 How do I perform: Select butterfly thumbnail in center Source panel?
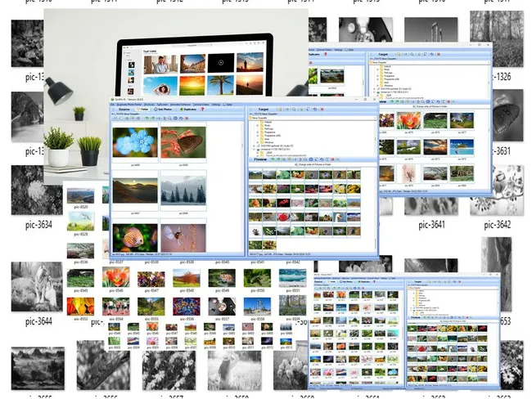(x=183, y=142)
